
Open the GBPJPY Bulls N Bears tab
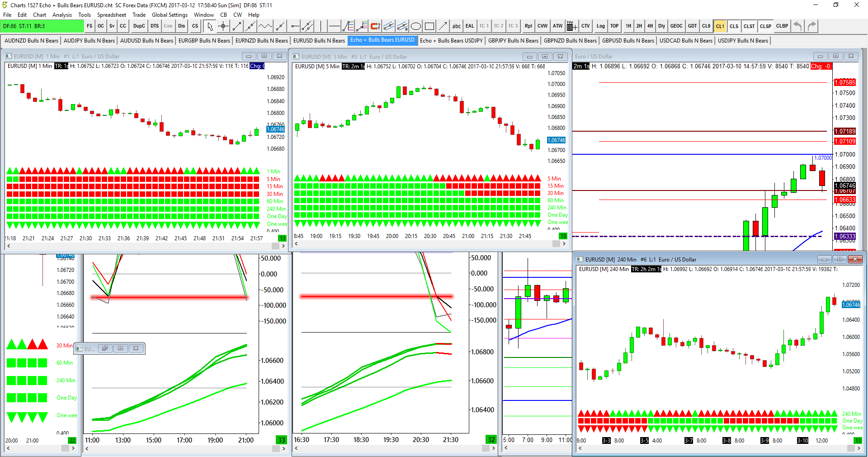513,41
